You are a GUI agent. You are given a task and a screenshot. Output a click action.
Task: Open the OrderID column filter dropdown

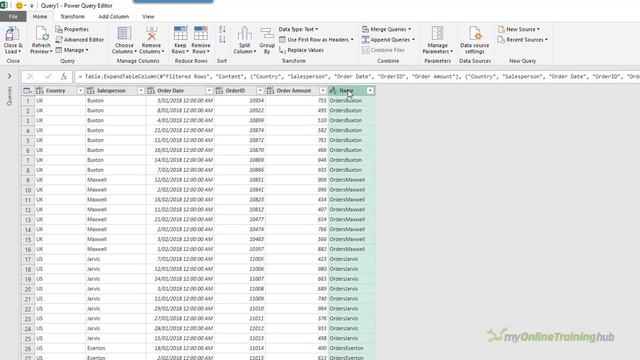(x=260, y=91)
